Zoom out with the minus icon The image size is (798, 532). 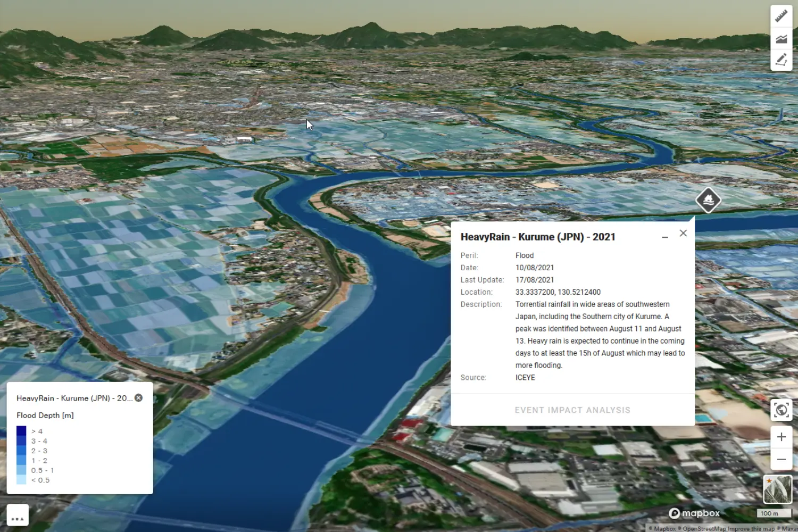point(781,459)
